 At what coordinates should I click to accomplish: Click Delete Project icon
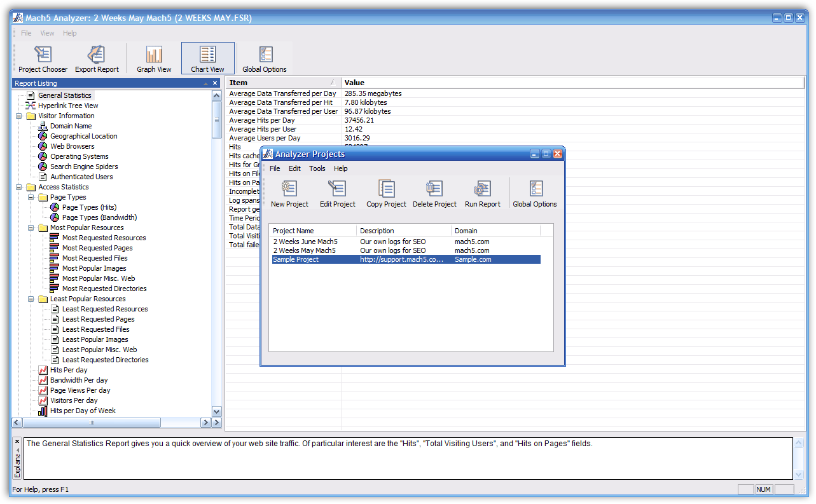coord(434,193)
